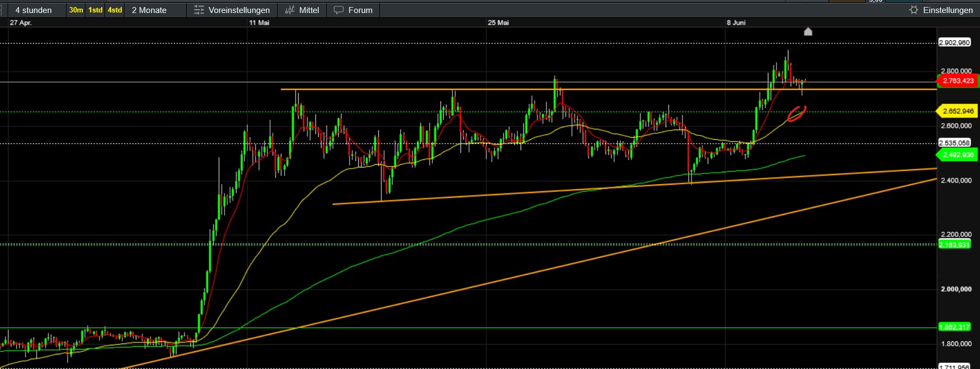Open Einstellungen gear icon
This screenshot has width=980, height=369.
click(x=914, y=10)
